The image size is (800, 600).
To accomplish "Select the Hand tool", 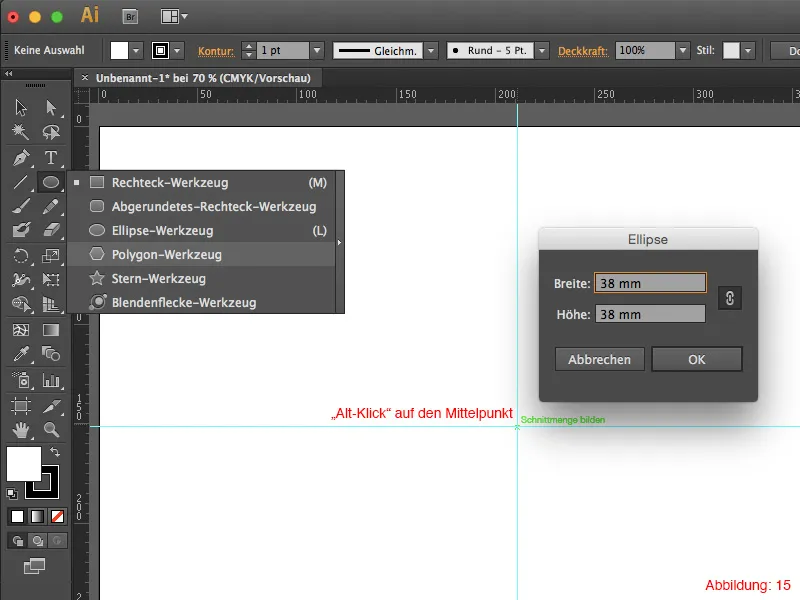I will 21,430.
